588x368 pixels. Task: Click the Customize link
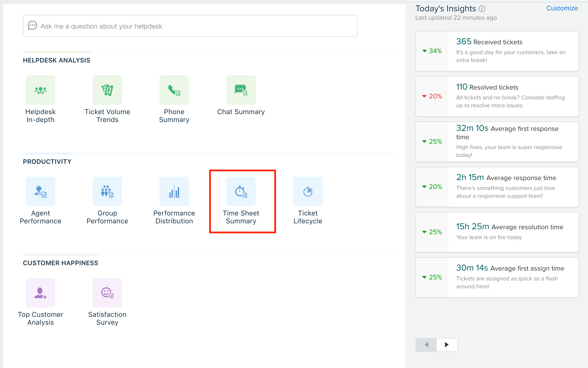point(562,8)
